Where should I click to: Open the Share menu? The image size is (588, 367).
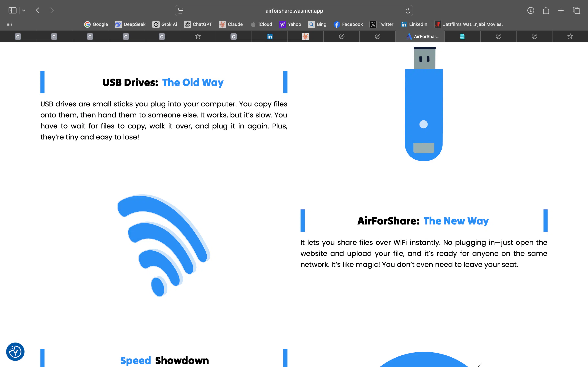point(546,10)
